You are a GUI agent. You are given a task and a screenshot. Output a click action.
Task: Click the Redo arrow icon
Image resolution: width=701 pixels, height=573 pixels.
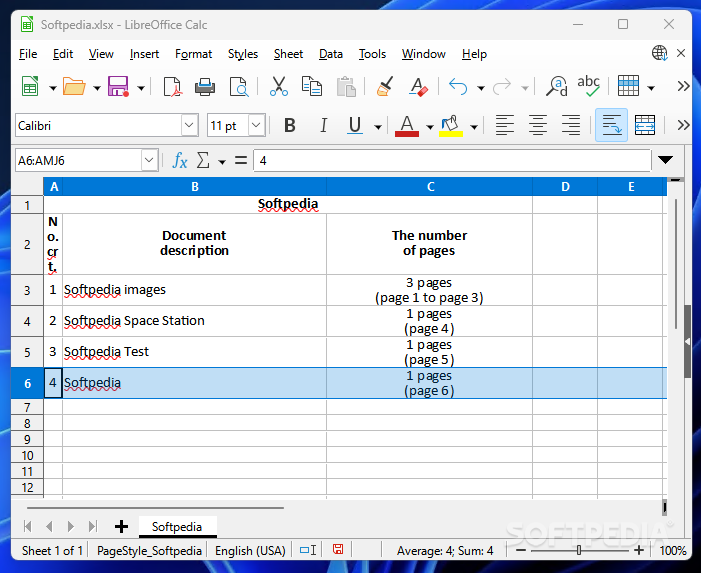[502, 87]
